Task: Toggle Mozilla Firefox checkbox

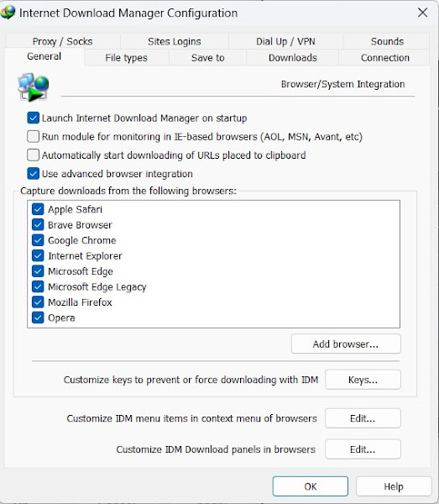Action: click(38, 302)
